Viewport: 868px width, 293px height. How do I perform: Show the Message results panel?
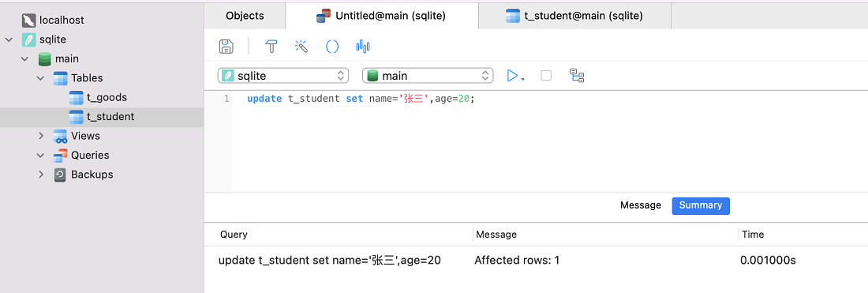coord(641,205)
